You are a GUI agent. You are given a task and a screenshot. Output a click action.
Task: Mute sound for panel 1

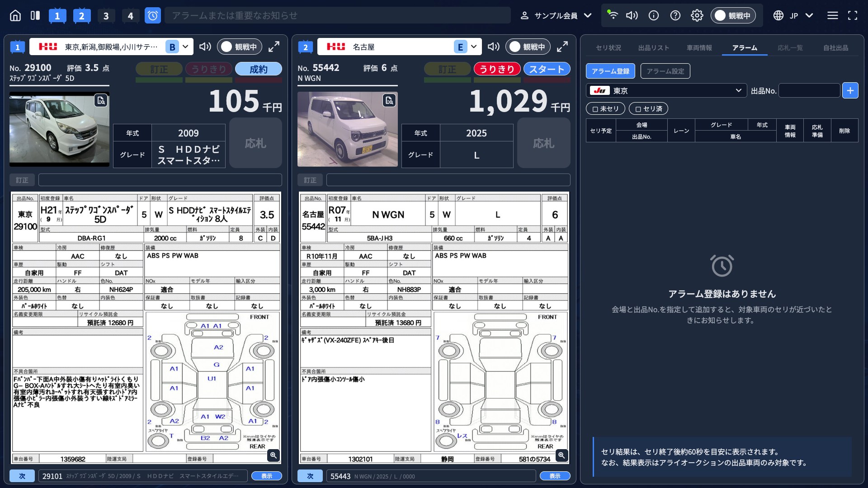click(x=205, y=47)
